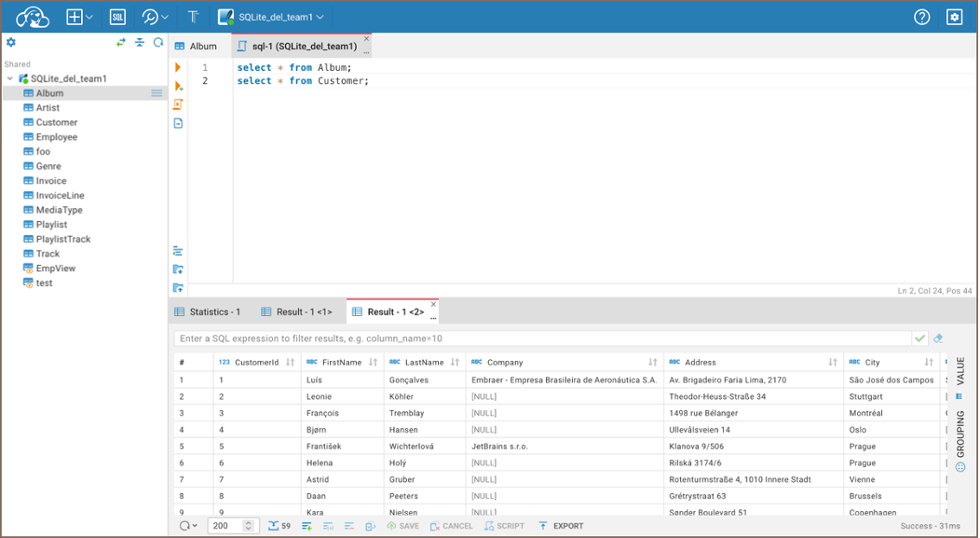Click the SQL filter expression field

542,338
